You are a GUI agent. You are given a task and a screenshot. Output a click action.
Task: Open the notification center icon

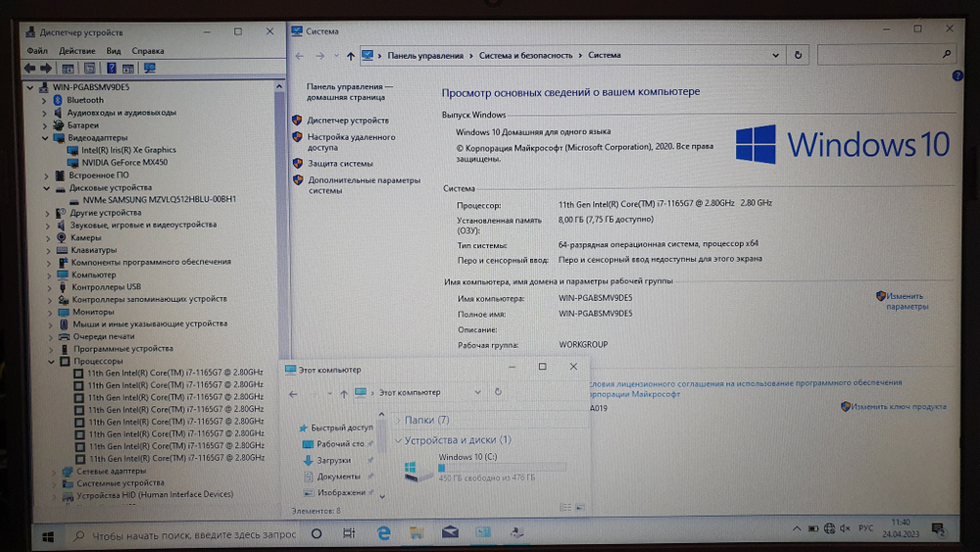(938, 530)
